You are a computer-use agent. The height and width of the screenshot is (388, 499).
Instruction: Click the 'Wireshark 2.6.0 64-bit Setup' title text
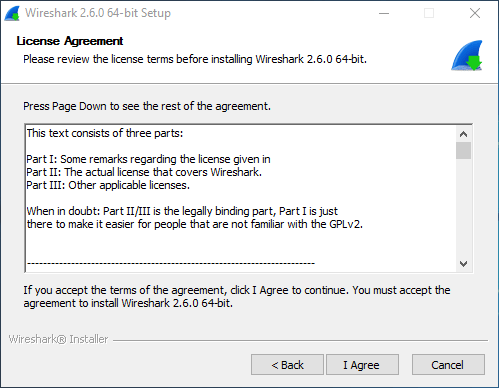tap(98, 13)
